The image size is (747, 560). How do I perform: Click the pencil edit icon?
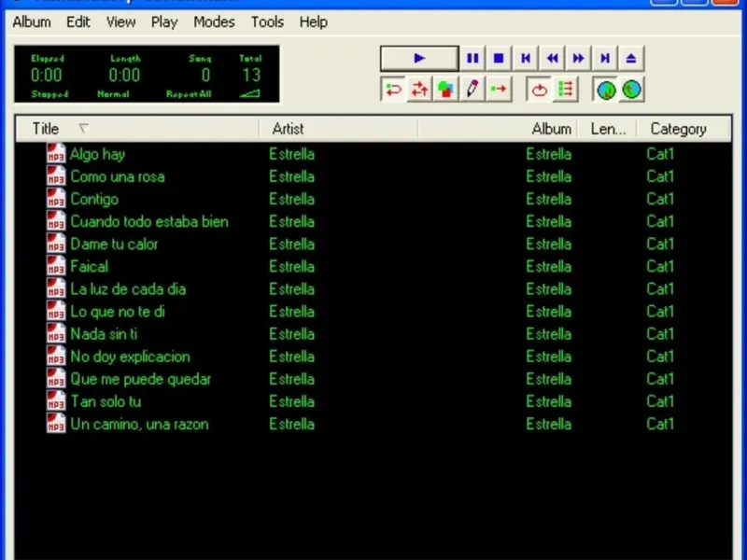(472, 89)
